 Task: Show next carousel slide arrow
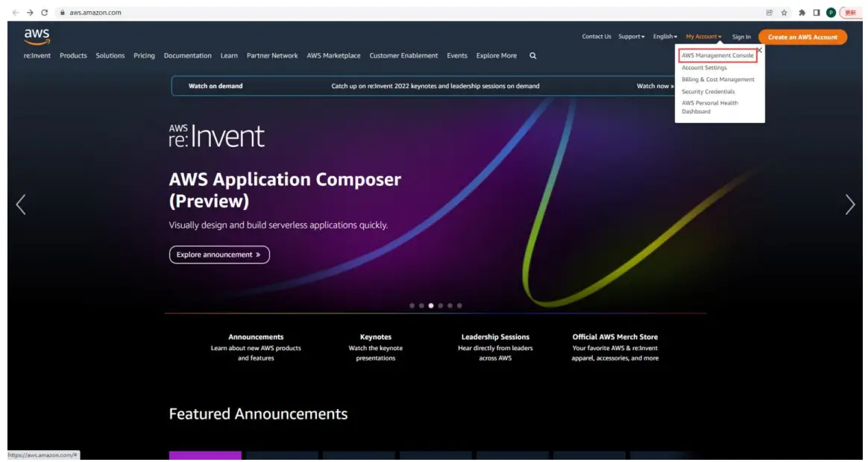pyautogui.click(x=850, y=205)
